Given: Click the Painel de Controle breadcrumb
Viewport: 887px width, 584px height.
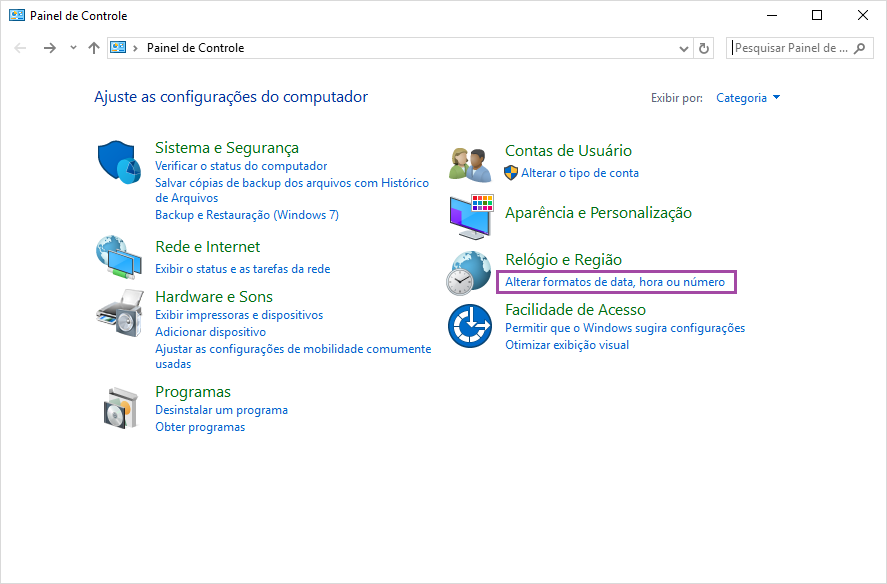Looking at the screenshot, I should pos(196,48).
